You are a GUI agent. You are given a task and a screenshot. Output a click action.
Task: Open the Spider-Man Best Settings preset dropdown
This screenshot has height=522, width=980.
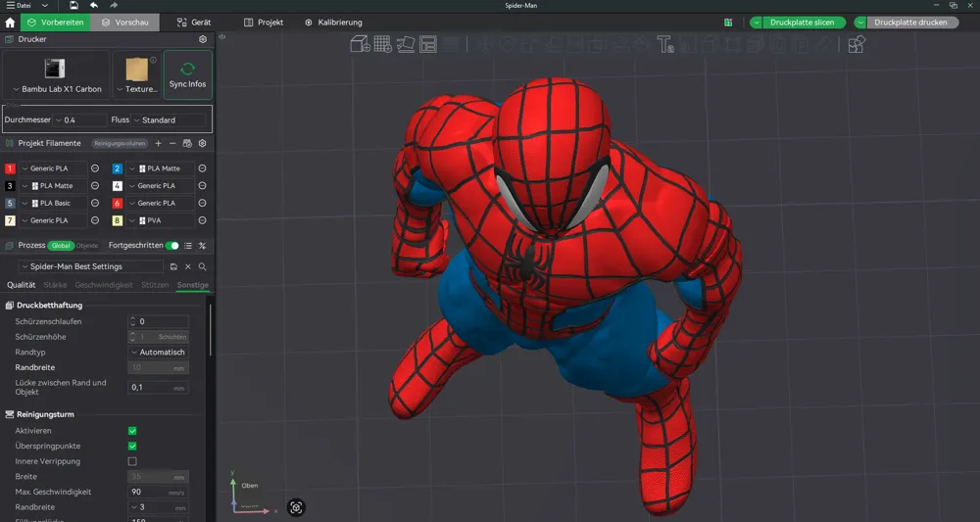tap(90, 266)
